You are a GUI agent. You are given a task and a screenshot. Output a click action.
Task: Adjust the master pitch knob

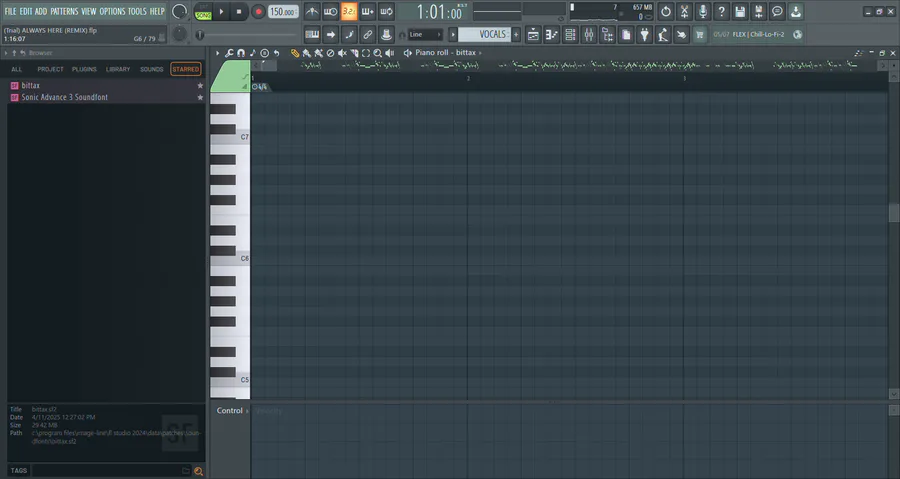tap(180, 34)
